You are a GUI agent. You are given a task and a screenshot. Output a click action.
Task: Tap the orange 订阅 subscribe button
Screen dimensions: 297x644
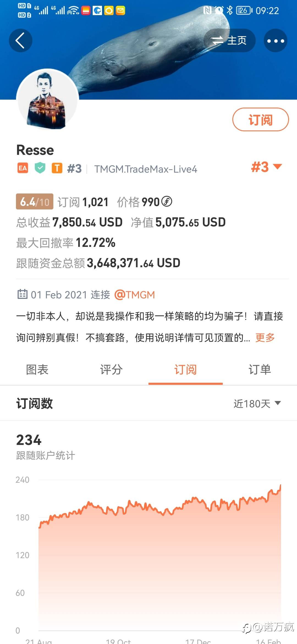point(261,119)
